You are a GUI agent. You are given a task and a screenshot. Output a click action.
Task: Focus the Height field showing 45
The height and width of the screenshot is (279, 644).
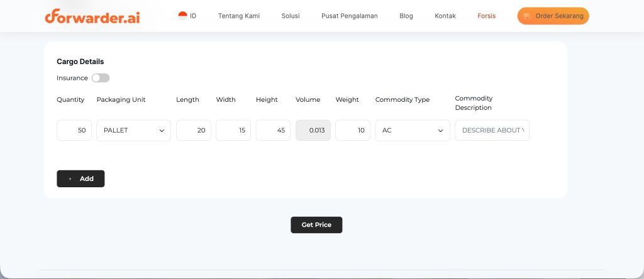(273, 131)
